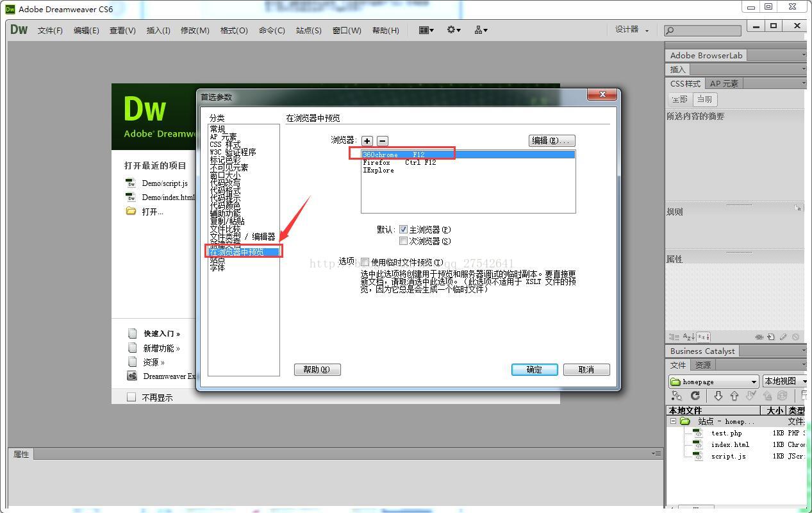The width and height of the screenshot is (812, 513).
Task: Open the homepage site dropdown
Action: (713, 382)
